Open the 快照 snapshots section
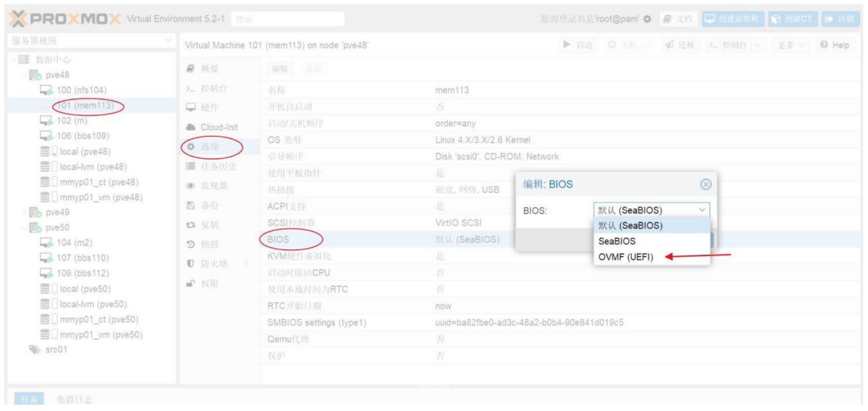The image size is (868, 411). pyautogui.click(x=220, y=244)
